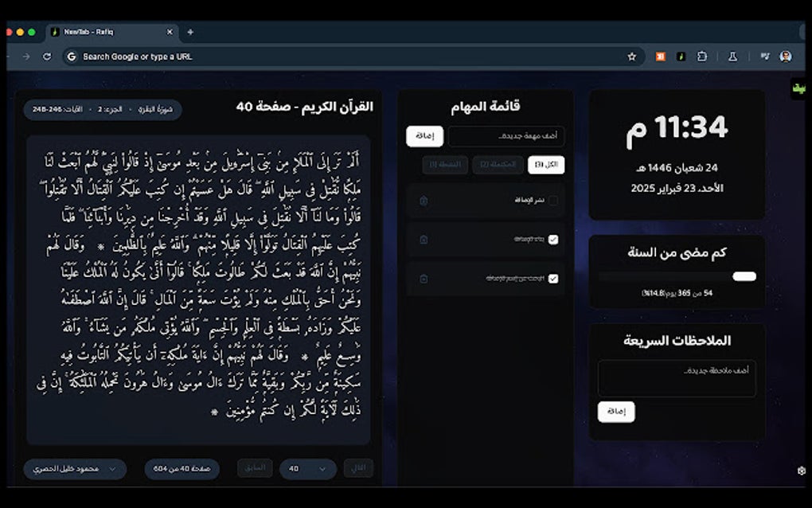Close the NewTab - Rafiq tab

click(x=170, y=32)
